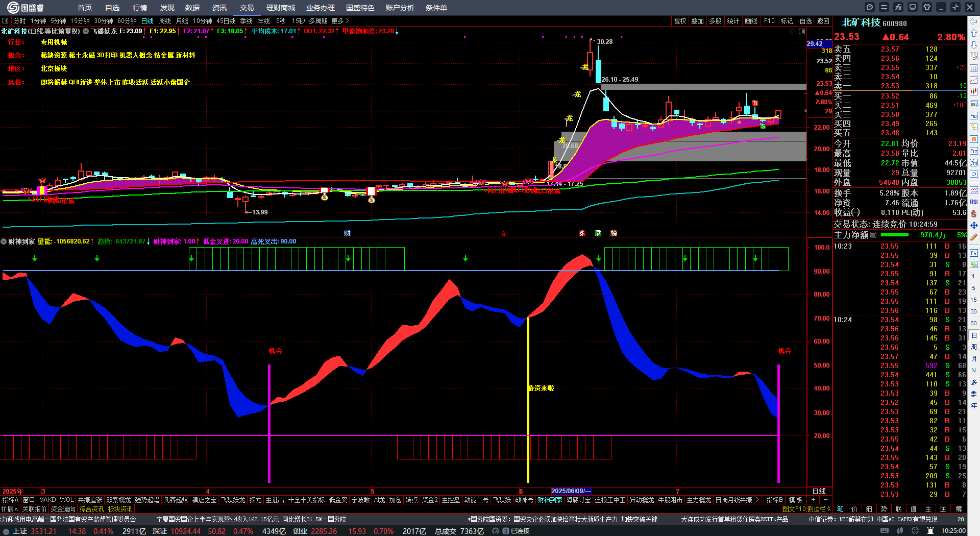Open the message bubble icon in title bar
Viewport: 980px width, 536px height.
point(870,7)
